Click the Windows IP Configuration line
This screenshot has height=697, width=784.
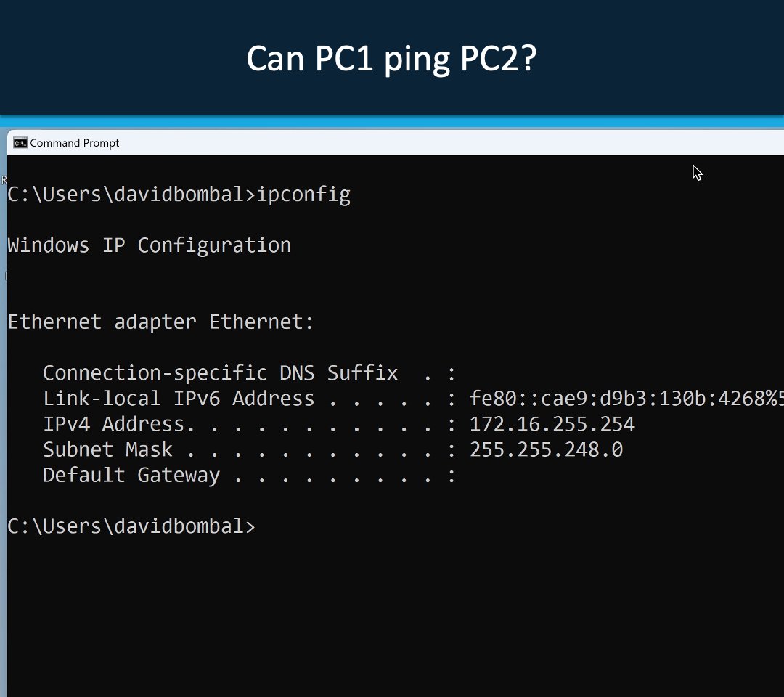point(149,245)
